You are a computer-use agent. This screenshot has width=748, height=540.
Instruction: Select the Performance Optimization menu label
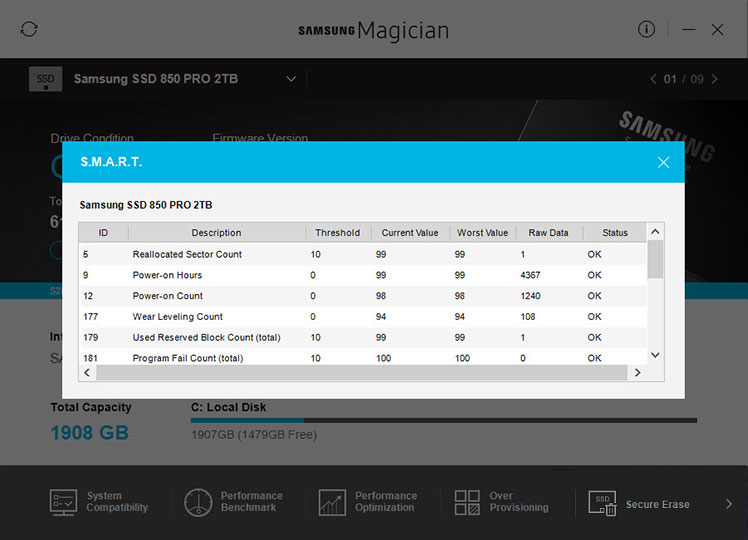pyautogui.click(x=386, y=502)
